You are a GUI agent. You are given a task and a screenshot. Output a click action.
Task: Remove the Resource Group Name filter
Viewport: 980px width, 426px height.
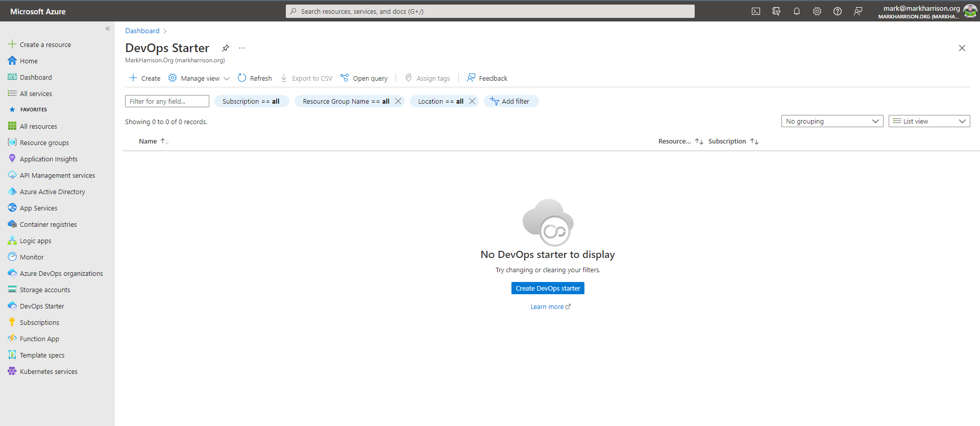click(398, 101)
